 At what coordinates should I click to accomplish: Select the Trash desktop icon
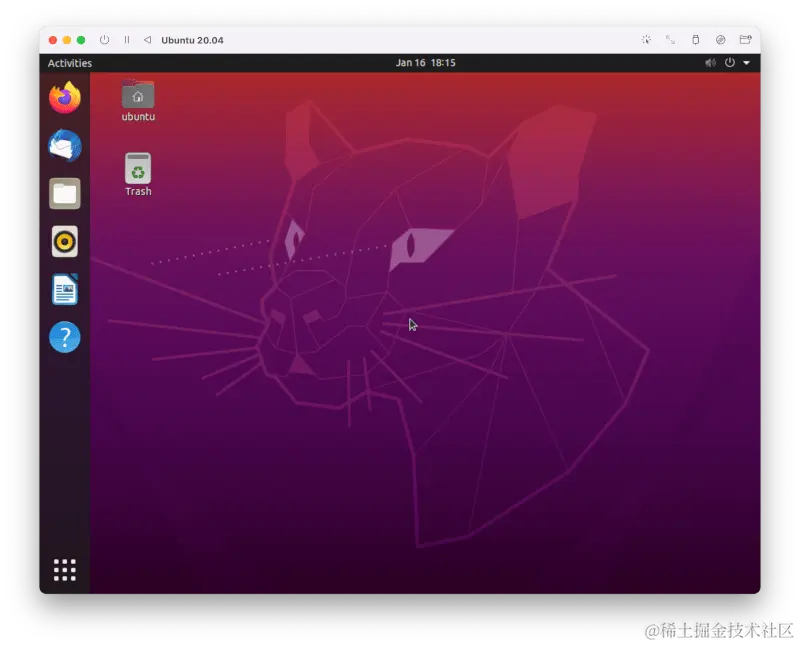click(x=138, y=175)
